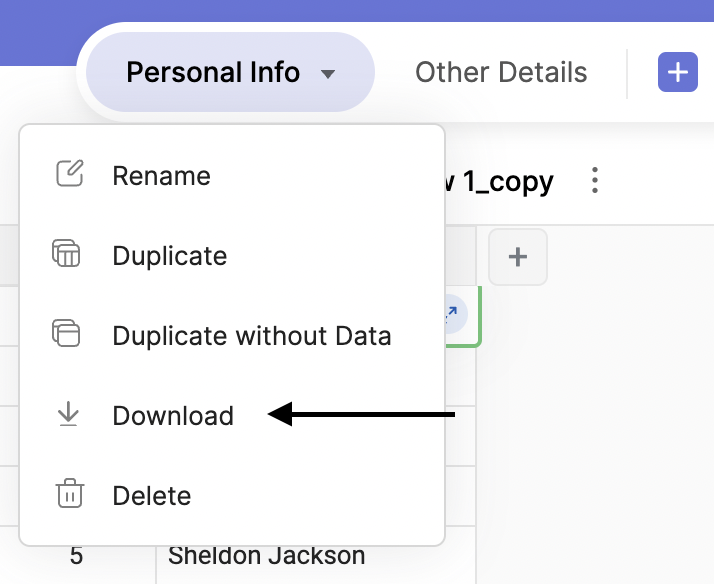
Task: Click the pencil Rename icon
Action: (x=69, y=175)
